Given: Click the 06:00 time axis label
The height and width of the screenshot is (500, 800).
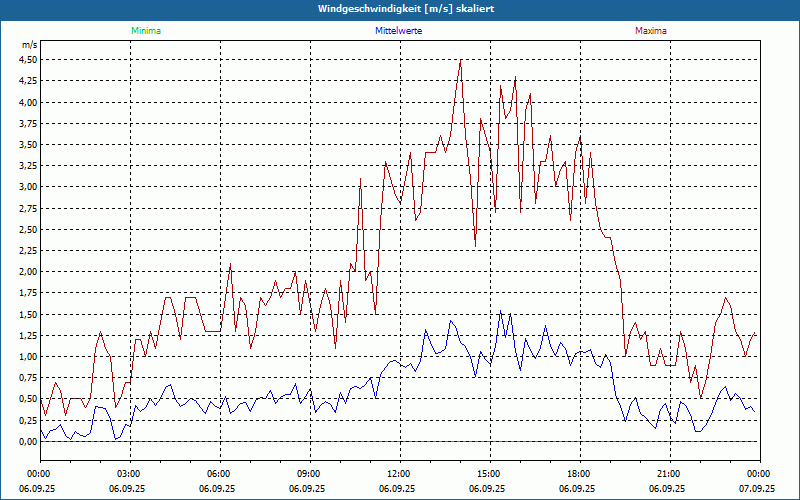Looking at the screenshot, I should [x=217, y=474].
